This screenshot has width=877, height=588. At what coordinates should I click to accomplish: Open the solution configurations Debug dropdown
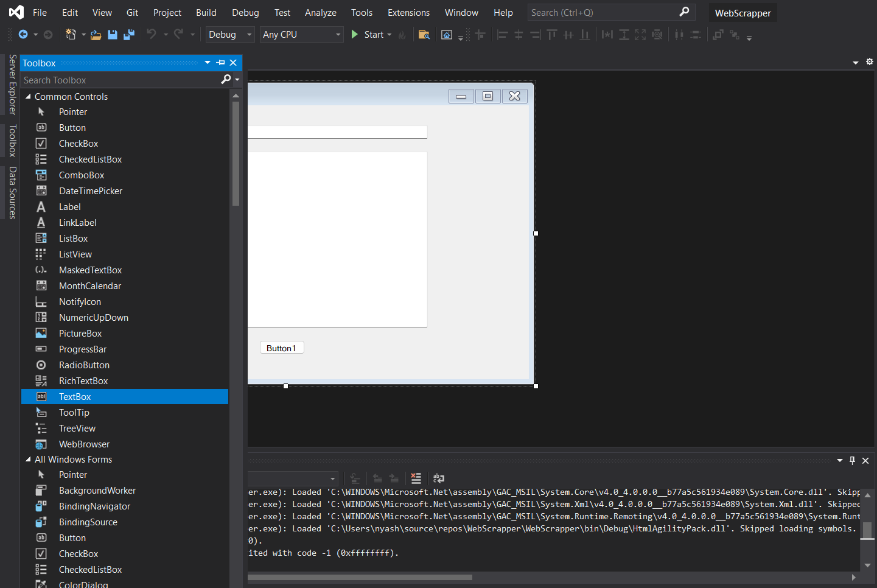229,34
